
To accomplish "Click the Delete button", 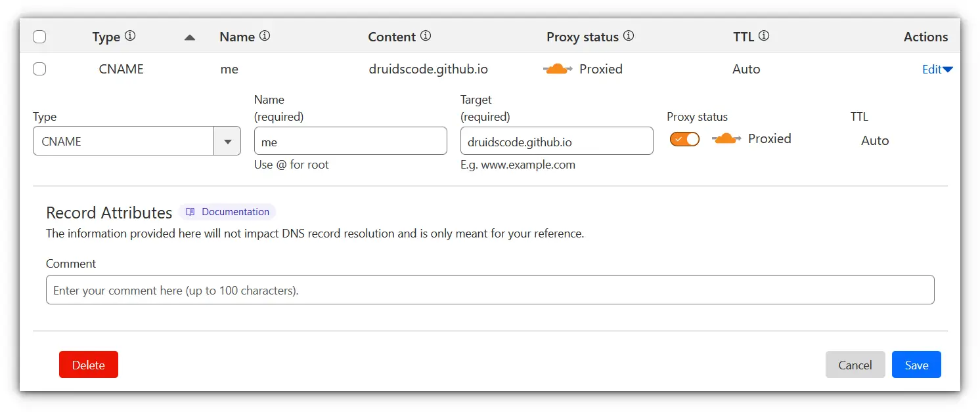I will pyautogui.click(x=88, y=364).
